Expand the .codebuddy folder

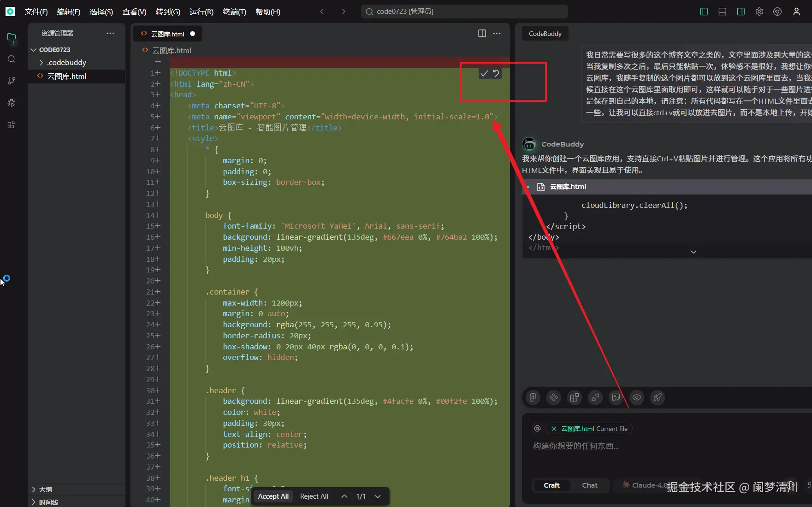pos(41,63)
